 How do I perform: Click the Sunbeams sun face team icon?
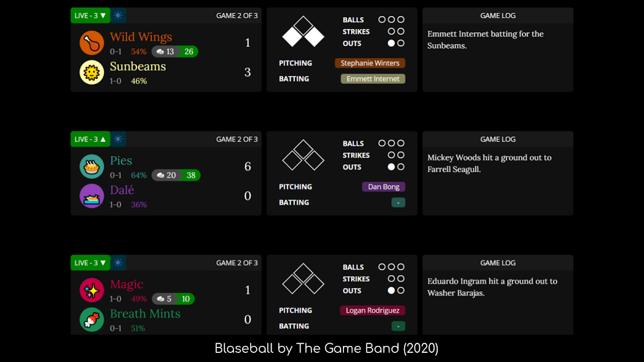pyautogui.click(x=92, y=72)
